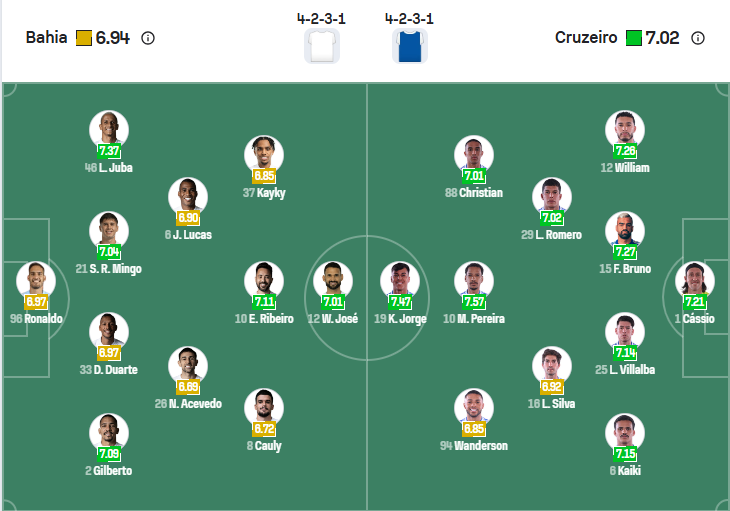The height and width of the screenshot is (511, 730).
Task: Select Cruzeiro's blue jersey icon
Action: pyautogui.click(x=410, y=46)
